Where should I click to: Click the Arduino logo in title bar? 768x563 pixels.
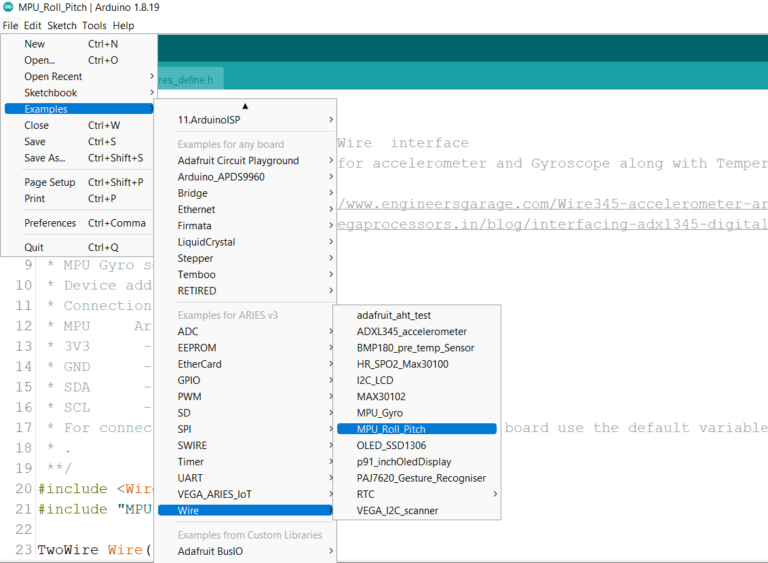pyautogui.click(x=9, y=8)
